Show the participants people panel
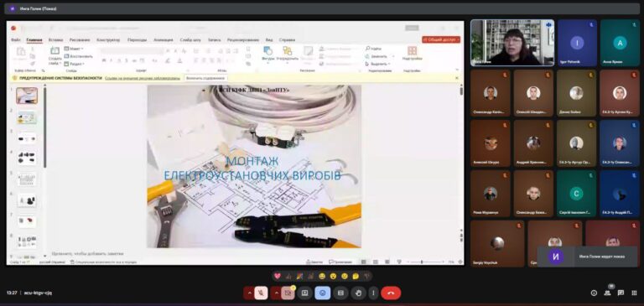This screenshot has height=306, width=644. point(607,293)
